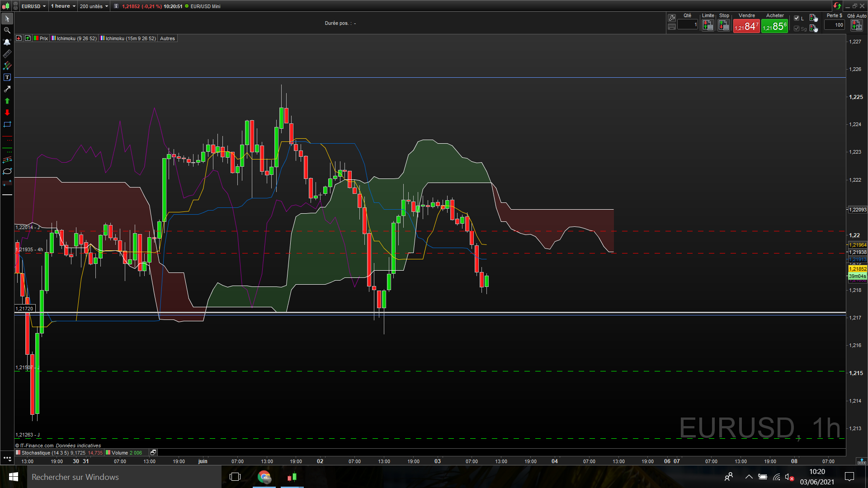This screenshot has width=868, height=488.
Task: Pick the green up arrow drawing tool
Action: coord(7,101)
